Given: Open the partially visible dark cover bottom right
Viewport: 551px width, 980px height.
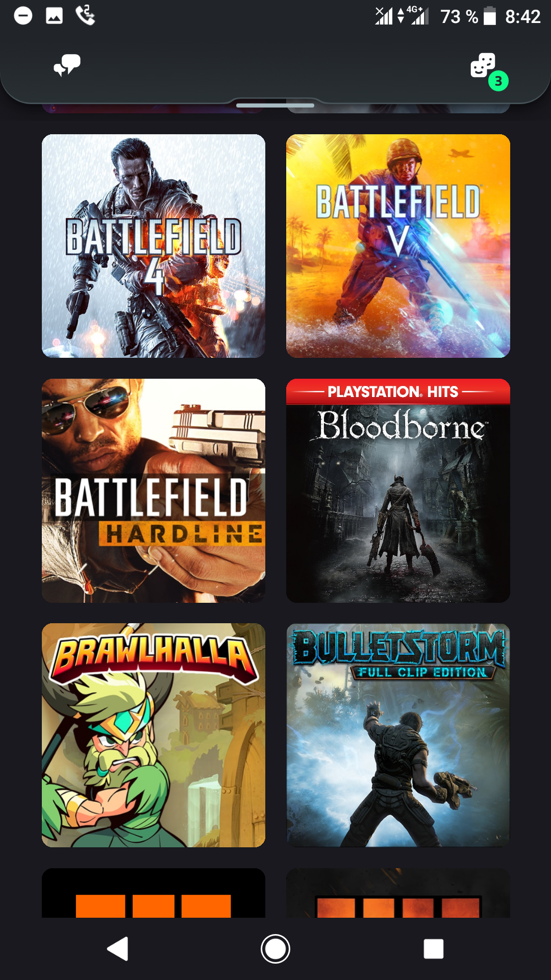Looking at the screenshot, I should point(398,893).
